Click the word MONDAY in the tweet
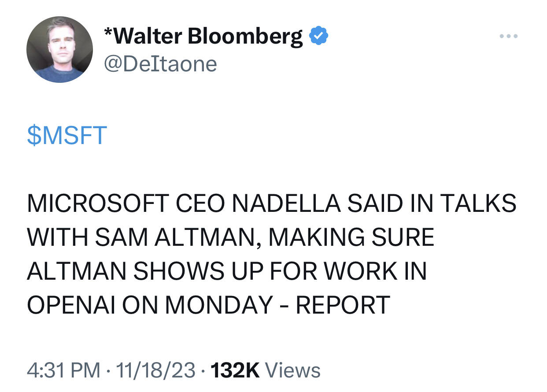 [x=218, y=305]
